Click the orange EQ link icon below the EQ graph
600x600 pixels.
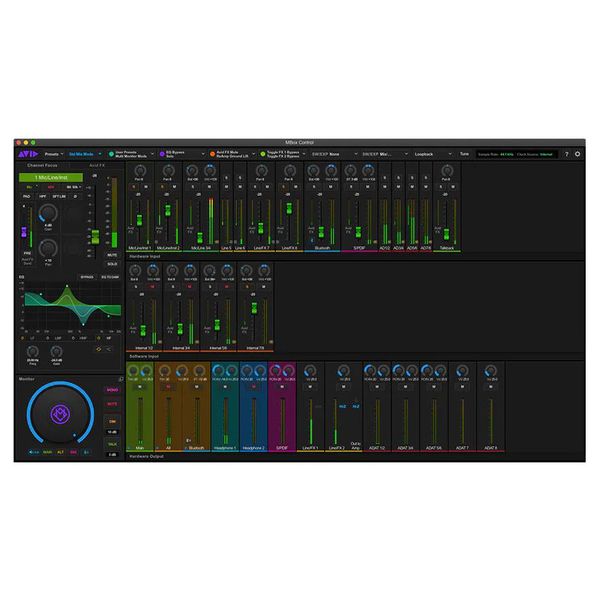pos(98,349)
